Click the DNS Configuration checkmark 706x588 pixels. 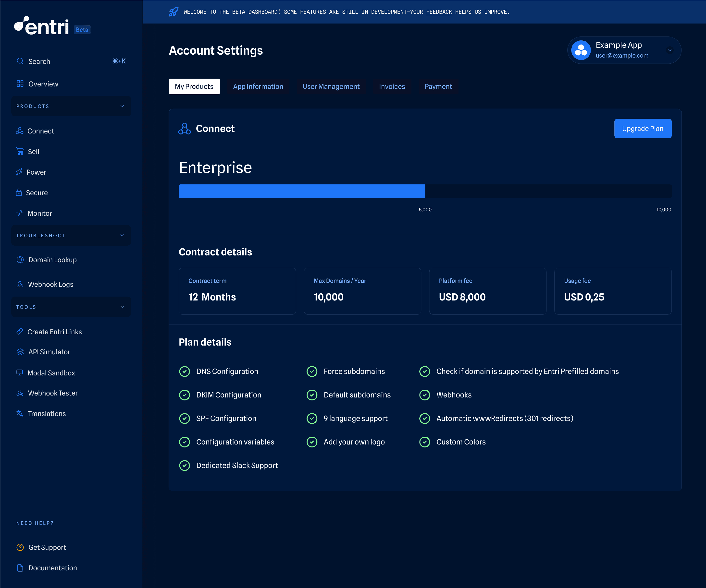(184, 371)
